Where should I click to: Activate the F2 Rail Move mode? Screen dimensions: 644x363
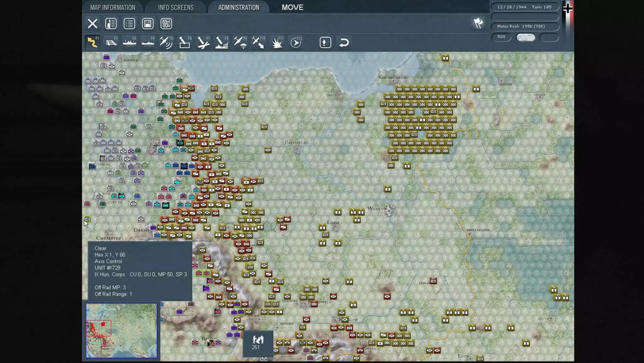coord(111,43)
